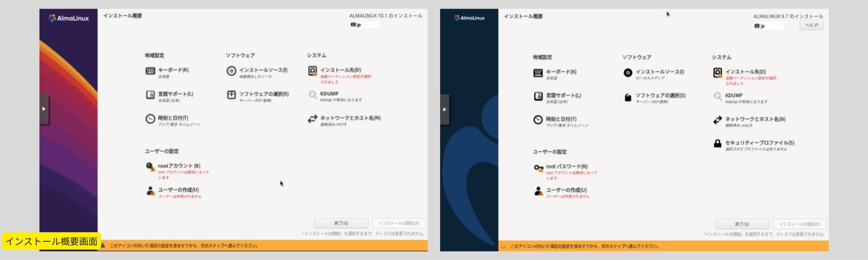Viewport: 868px width, 260px height.
Task: Open 言語サポート(L) in the AlmaLinux 10.1 installer
Action: (169, 96)
